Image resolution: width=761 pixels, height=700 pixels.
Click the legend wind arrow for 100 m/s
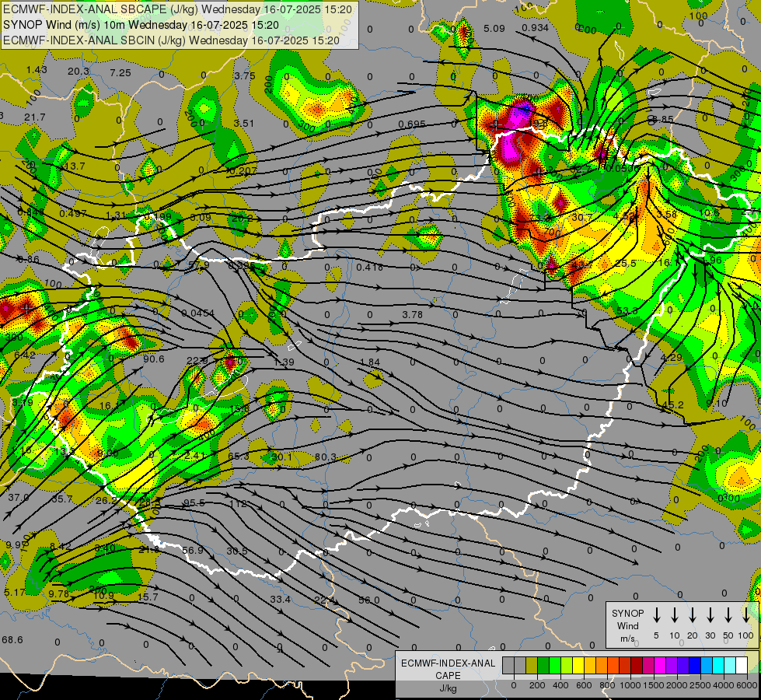[746, 615]
